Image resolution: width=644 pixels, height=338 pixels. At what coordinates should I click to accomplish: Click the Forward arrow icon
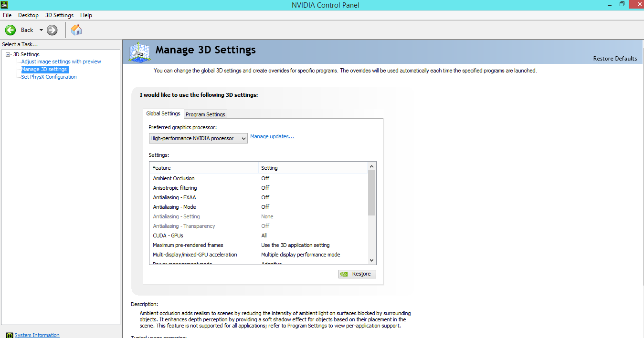(52, 30)
